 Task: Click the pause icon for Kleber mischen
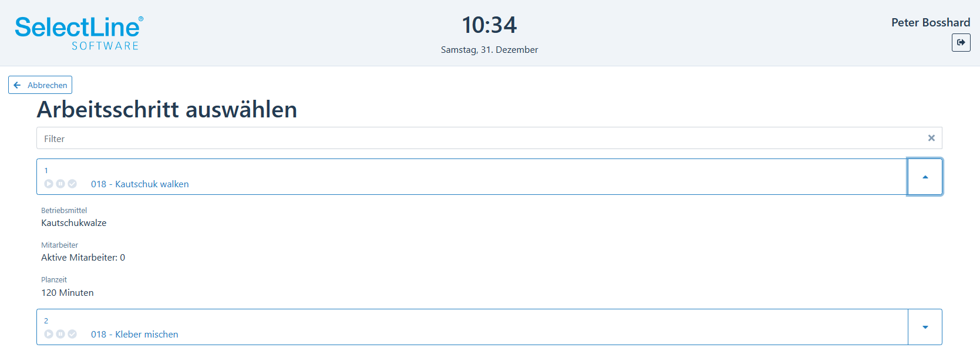pyautogui.click(x=60, y=334)
